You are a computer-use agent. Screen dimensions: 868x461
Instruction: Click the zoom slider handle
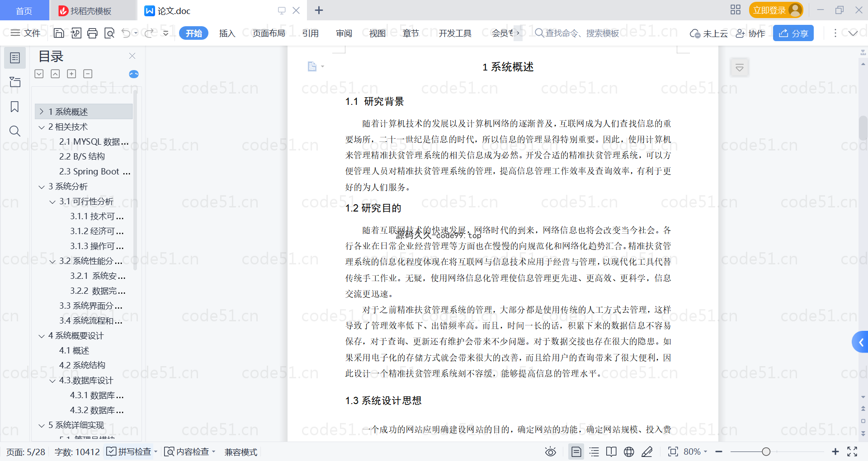(766, 452)
